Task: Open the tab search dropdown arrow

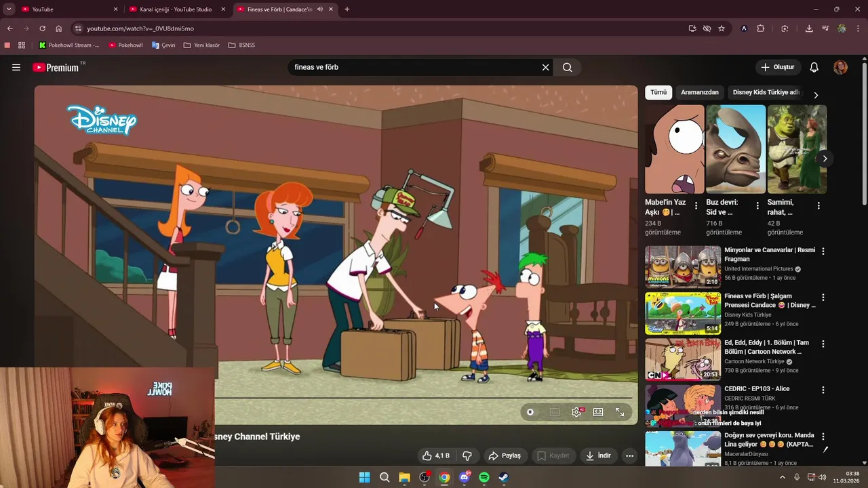Action: (x=9, y=9)
